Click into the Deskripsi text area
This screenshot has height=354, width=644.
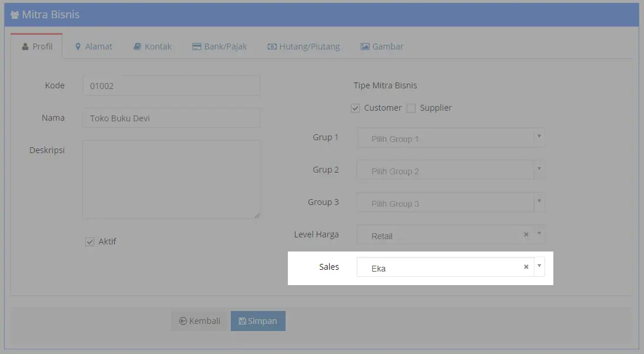171,179
